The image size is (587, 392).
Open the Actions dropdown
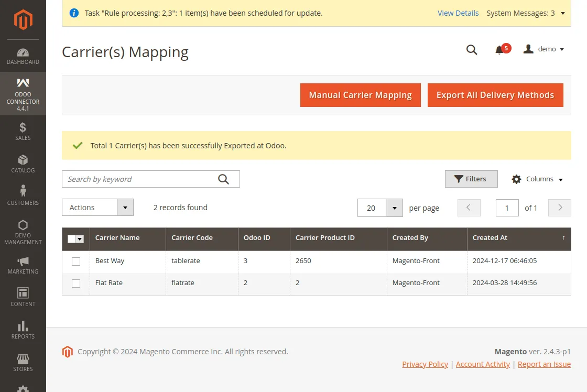[97, 208]
